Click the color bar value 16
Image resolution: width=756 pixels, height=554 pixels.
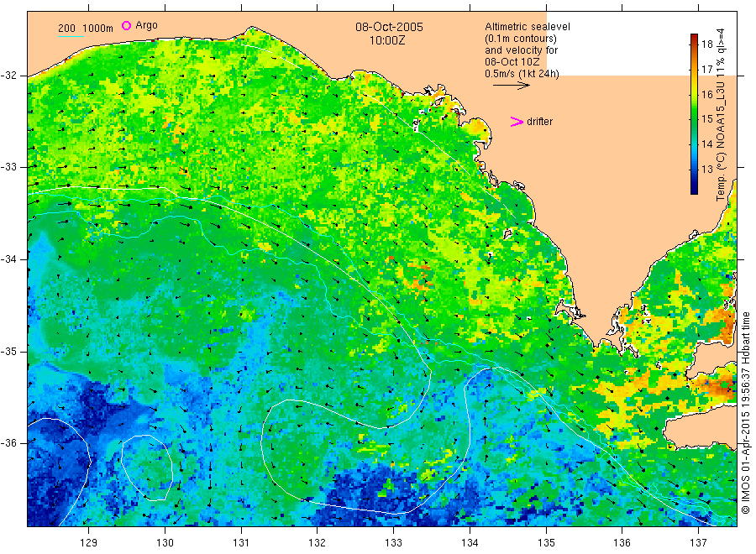[706, 94]
